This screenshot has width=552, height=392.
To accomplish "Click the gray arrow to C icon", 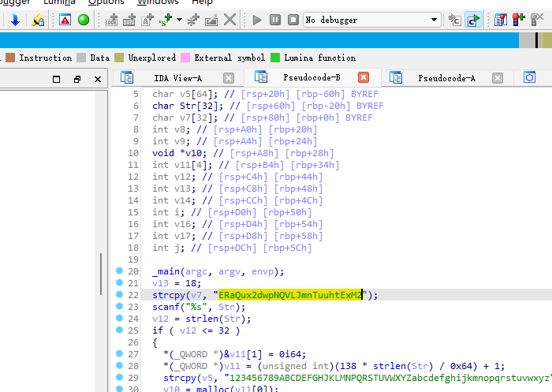I will 454,20.
